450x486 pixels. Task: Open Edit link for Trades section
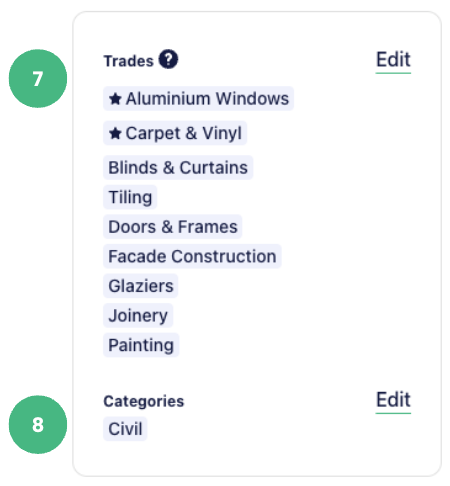[393, 60]
